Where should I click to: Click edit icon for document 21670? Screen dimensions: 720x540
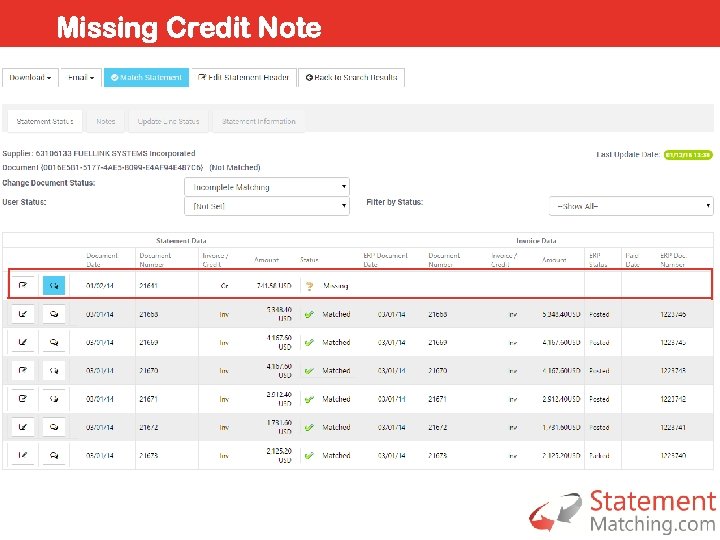click(x=22, y=370)
